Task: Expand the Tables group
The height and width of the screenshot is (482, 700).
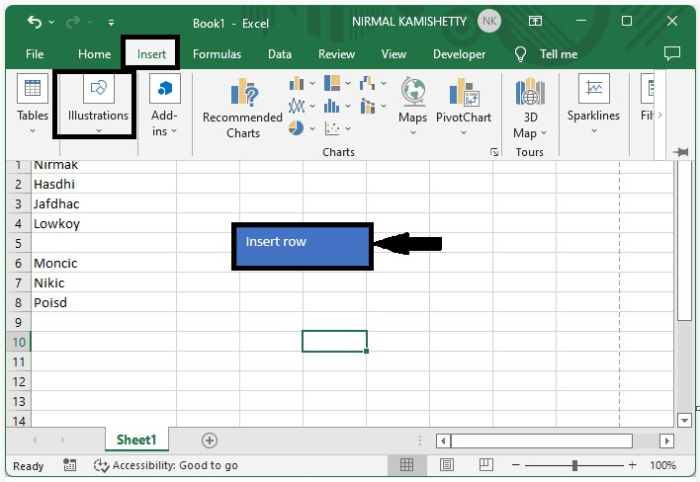Action: [x=33, y=105]
